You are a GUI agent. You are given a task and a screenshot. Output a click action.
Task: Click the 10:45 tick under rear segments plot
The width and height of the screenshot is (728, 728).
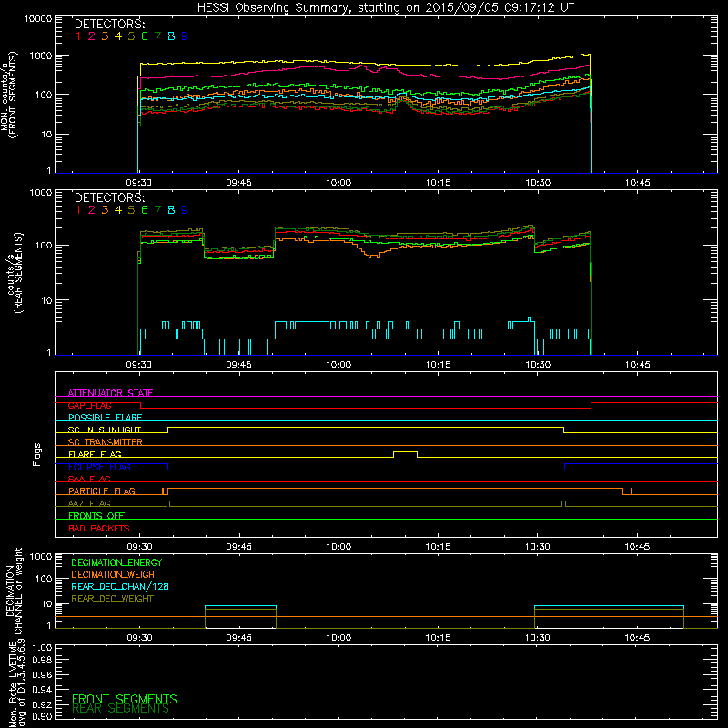click(x=638, y=365)
